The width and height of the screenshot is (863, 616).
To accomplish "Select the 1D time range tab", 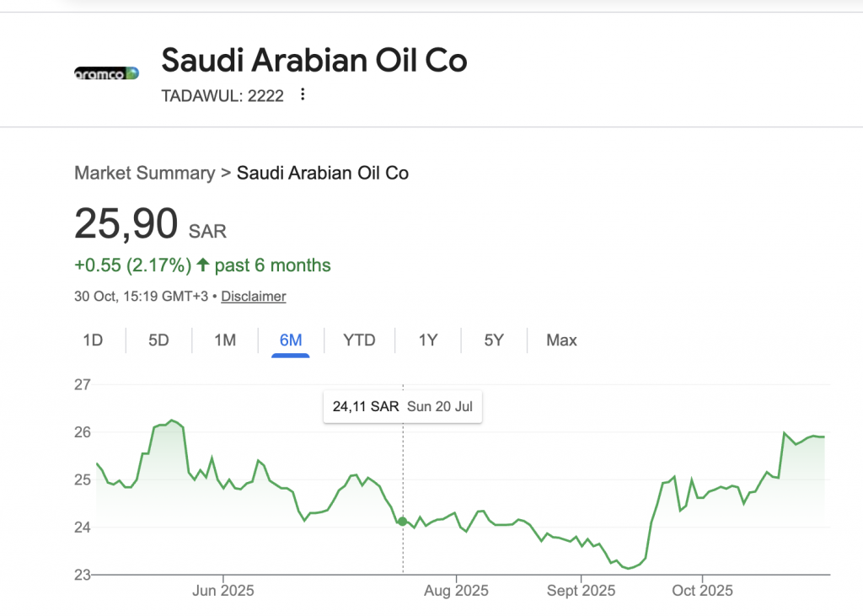I will 93,340.
